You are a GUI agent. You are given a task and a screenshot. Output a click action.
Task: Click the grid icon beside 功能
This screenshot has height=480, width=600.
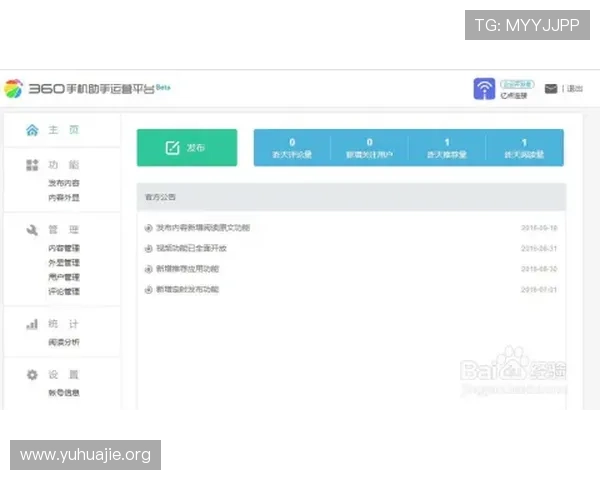coord(32,165)
